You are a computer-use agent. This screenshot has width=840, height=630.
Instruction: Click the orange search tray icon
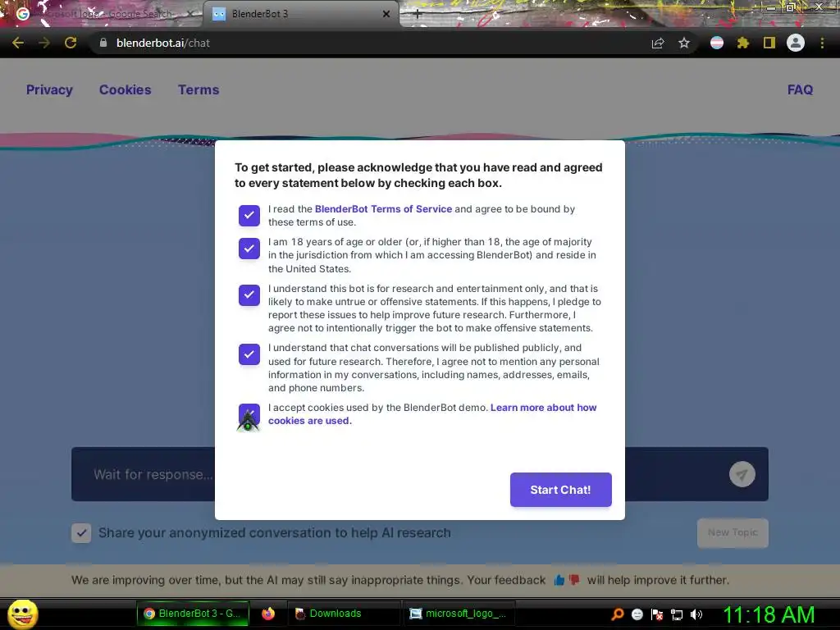(x=618, y=614)
